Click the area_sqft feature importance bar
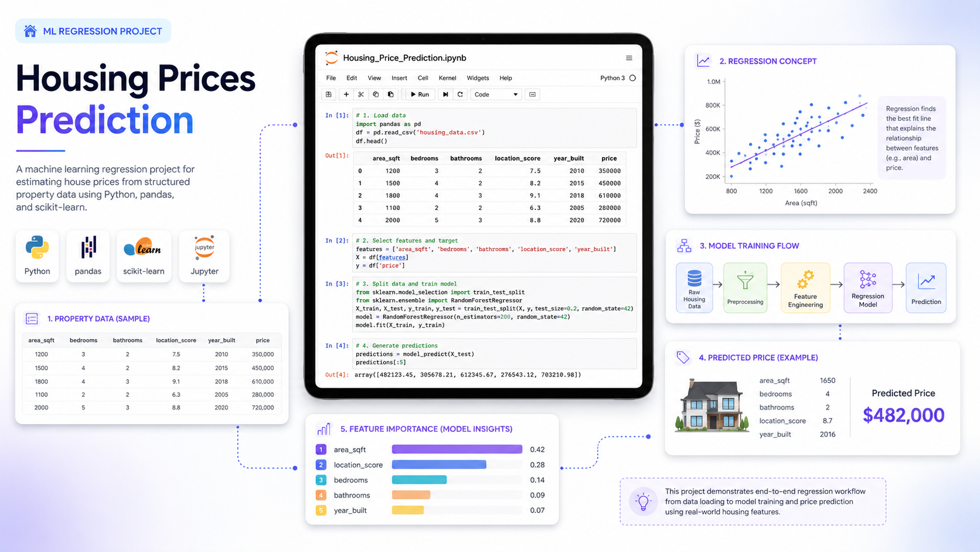Viewport: 980px width, 552px height. pyautogui.click(x=457, y=449)
